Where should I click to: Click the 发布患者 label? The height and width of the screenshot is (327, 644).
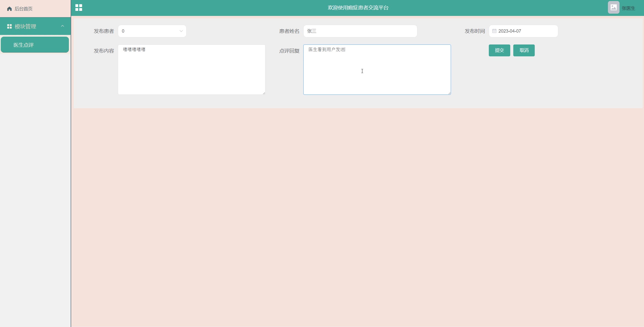click(x=104, y=31)
